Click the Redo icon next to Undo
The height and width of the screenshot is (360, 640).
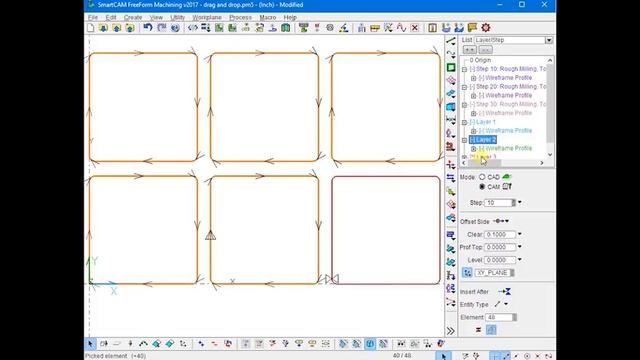[162, 28]
